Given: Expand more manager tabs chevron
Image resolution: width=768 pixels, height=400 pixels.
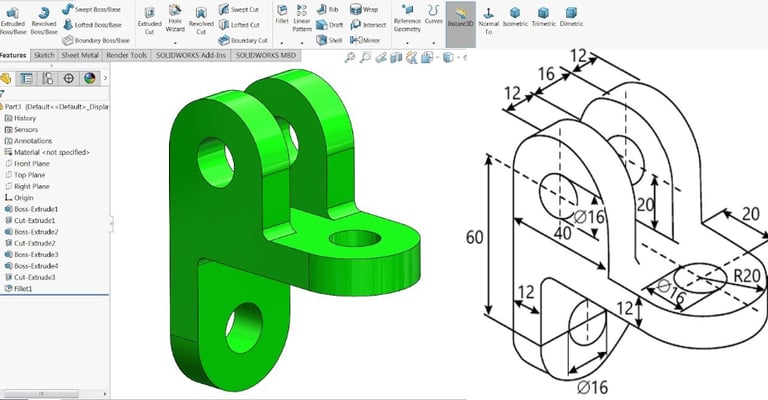Looking at the screenshot, I should (x=105, y=78).
